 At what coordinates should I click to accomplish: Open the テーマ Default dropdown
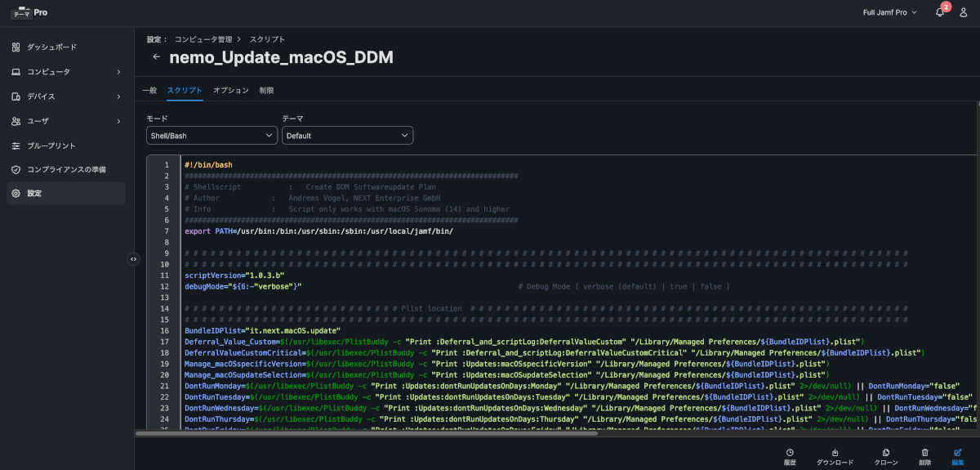coord(347,136)
